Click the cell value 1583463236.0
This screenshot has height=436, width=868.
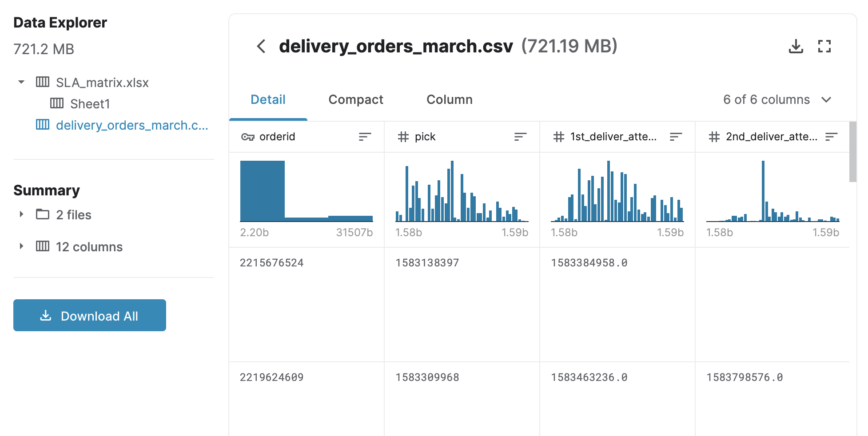(x=589, y=377)
